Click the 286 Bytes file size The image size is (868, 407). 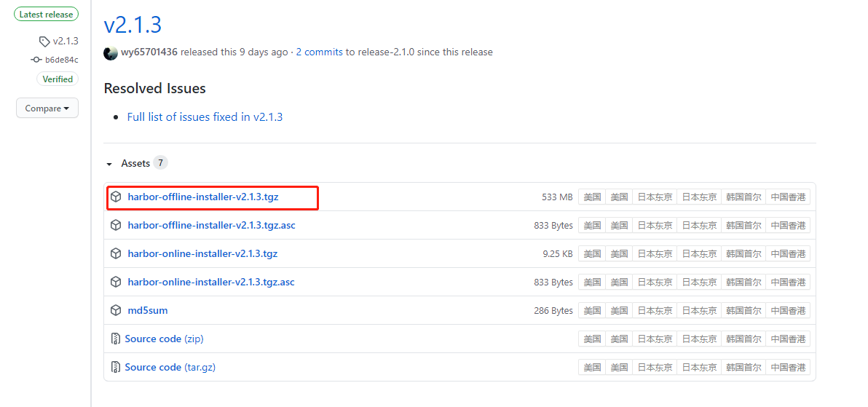pos(553,310)
